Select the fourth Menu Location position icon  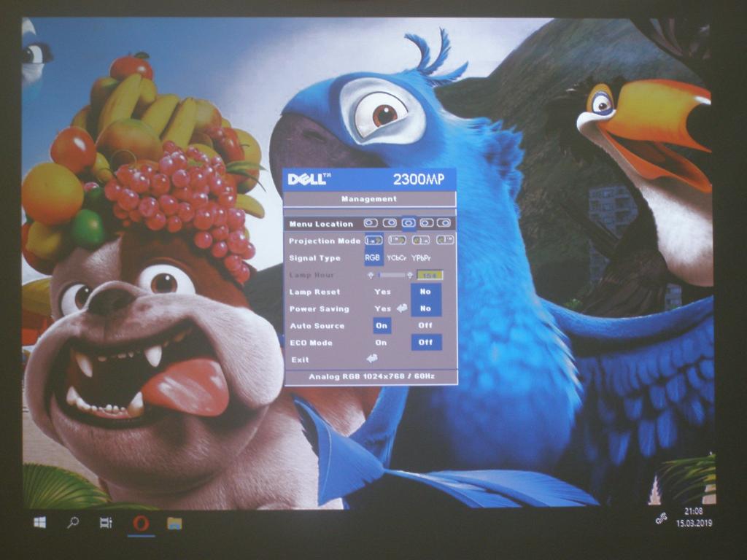[426, 223]
